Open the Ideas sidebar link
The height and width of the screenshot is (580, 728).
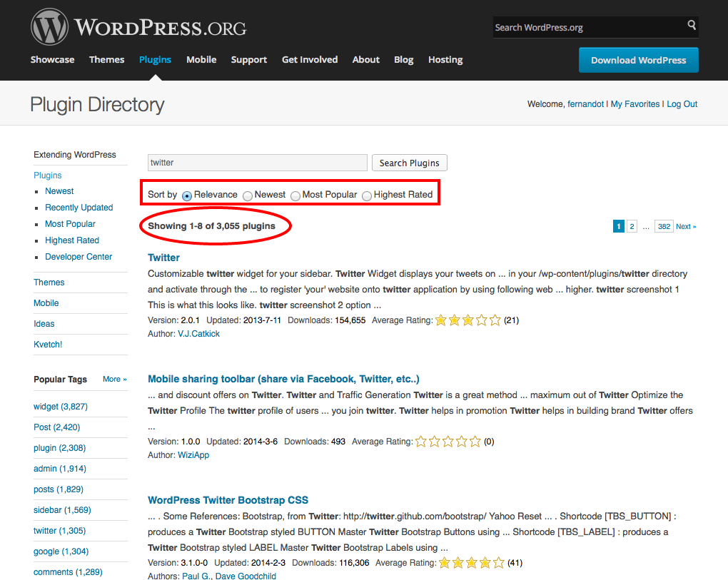point(44,324)
